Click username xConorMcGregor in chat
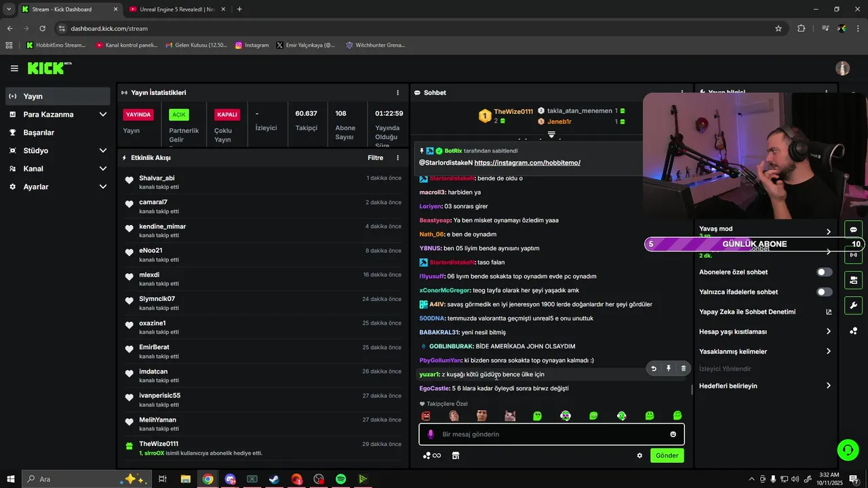The image size is (868, 488). point(445,290)
